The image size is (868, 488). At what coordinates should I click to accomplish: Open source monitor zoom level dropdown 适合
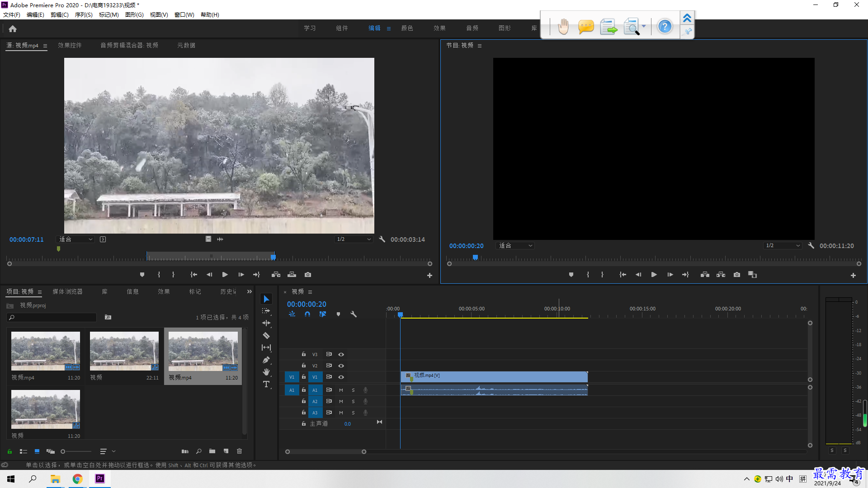[x=75, y=239]
